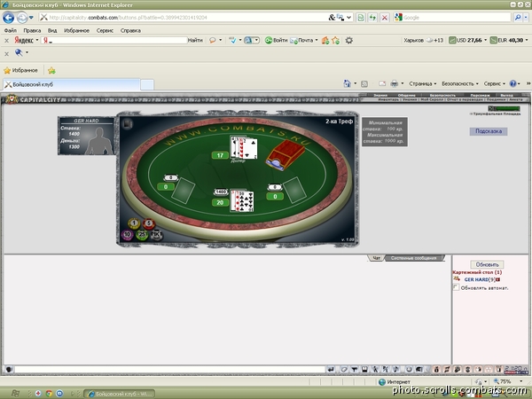Open the Страница dropdown menu

coord(423,83)
